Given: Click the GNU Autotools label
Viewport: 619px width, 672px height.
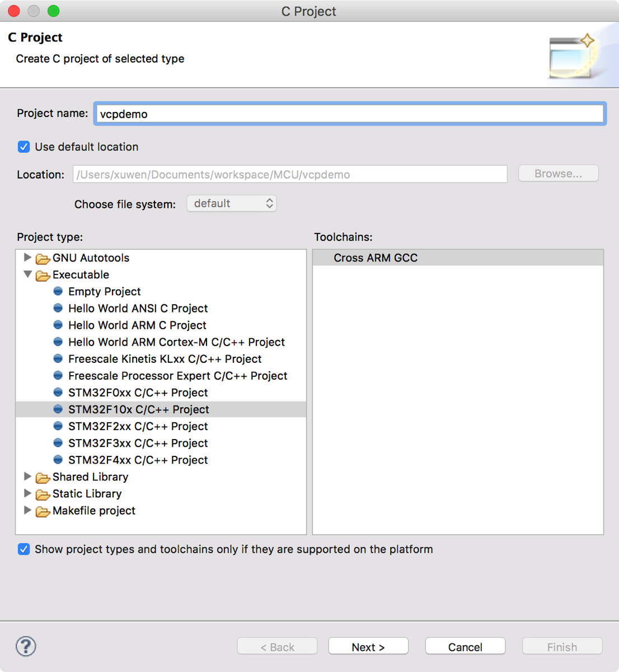Looking at the screenshot, I should tap(91, 258).
